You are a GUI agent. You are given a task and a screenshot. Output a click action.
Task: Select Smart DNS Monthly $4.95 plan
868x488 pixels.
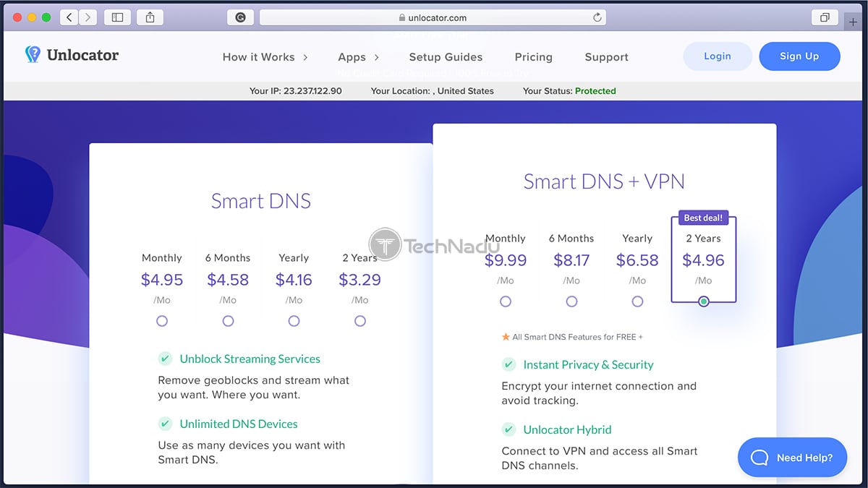pyautogui.click(x=162, y=321)
